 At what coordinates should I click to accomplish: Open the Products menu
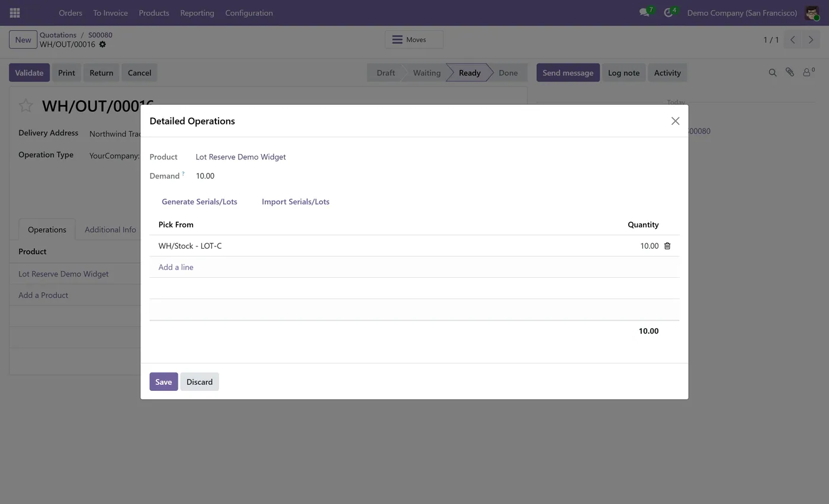click(x=154, y=12)
